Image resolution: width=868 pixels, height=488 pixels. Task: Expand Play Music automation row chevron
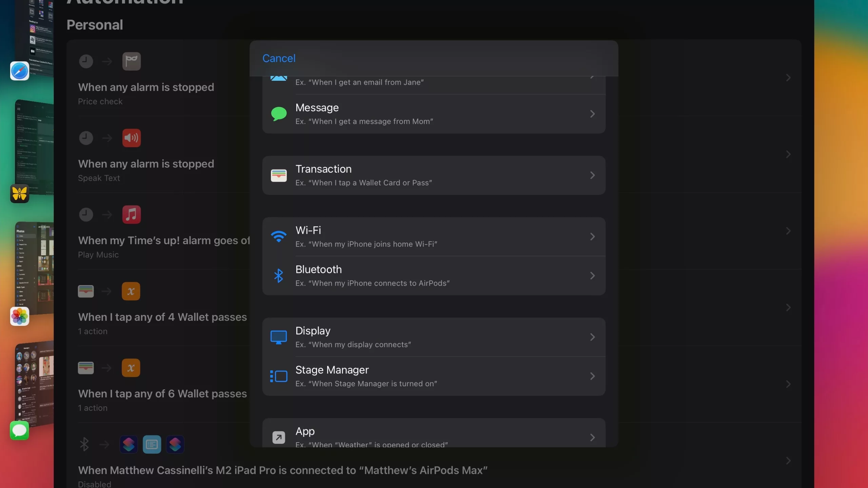pyautogui.click(x=788, y=231)
